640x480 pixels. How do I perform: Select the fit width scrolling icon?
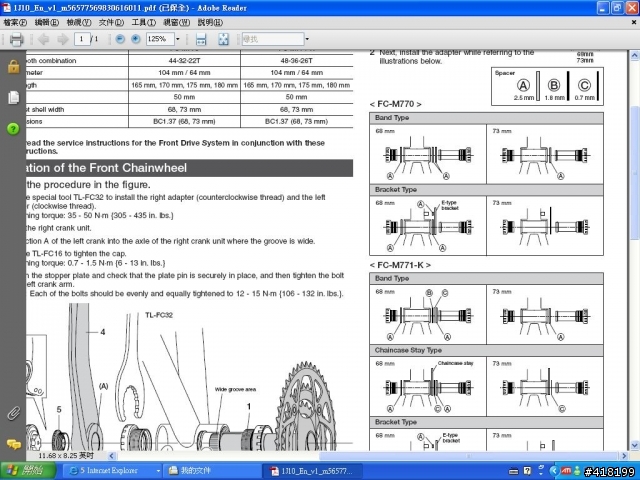click(200, 39)
